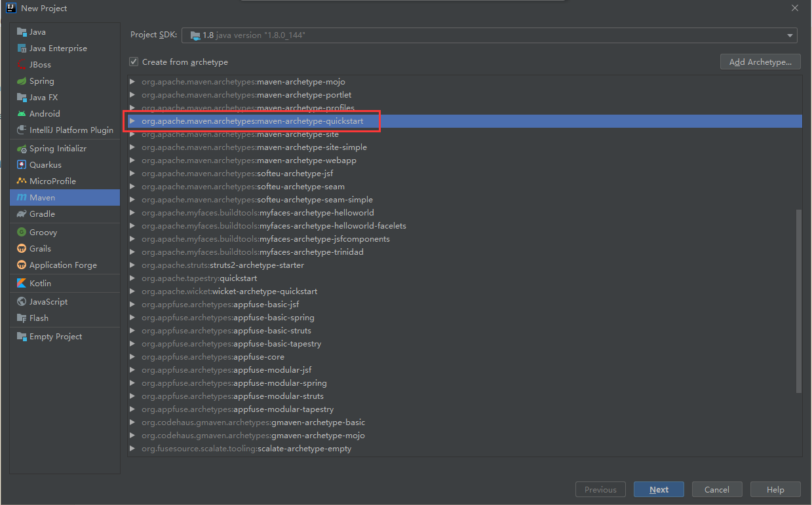This screenshot has height=505, width=812.
Task: Click the Flash folder icon
Action: point(22,318)
